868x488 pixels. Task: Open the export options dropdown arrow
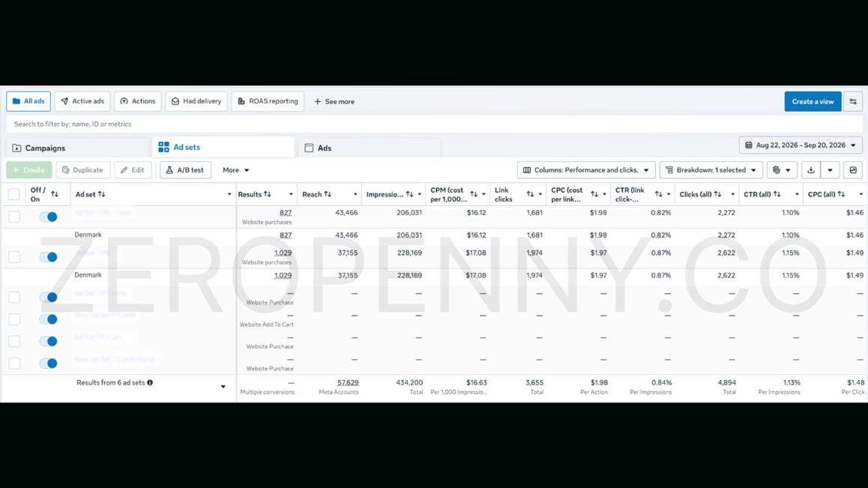pyautogui.click(x=830, y=170)
